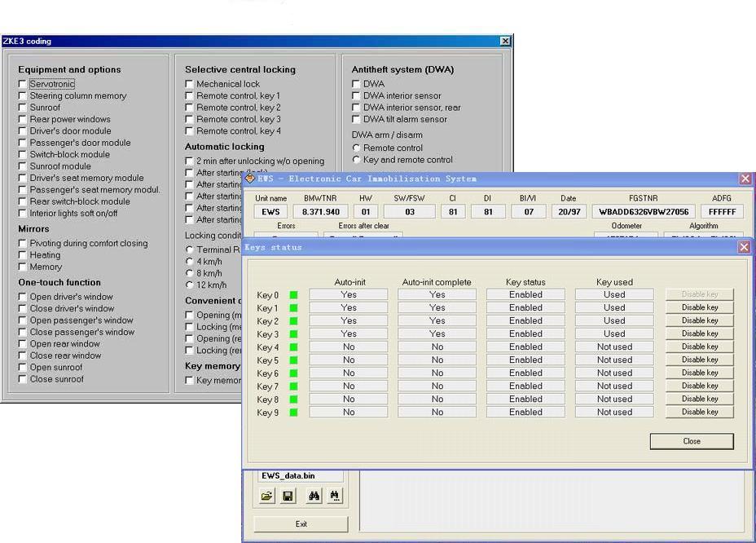Check the Sunroof equipment option

[x=22, y=107]
